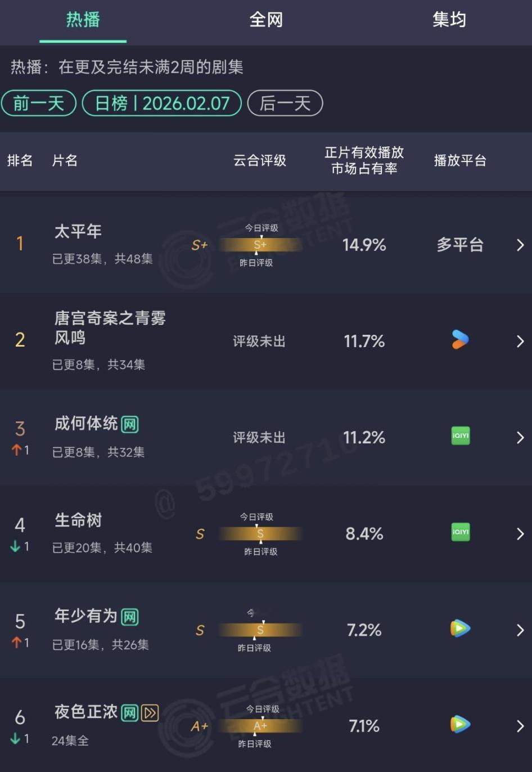Image resolution: width=532 pixels, height=772 pixels.
Task: Select the iQIYI icon beside 生命树
Action: 459,533
